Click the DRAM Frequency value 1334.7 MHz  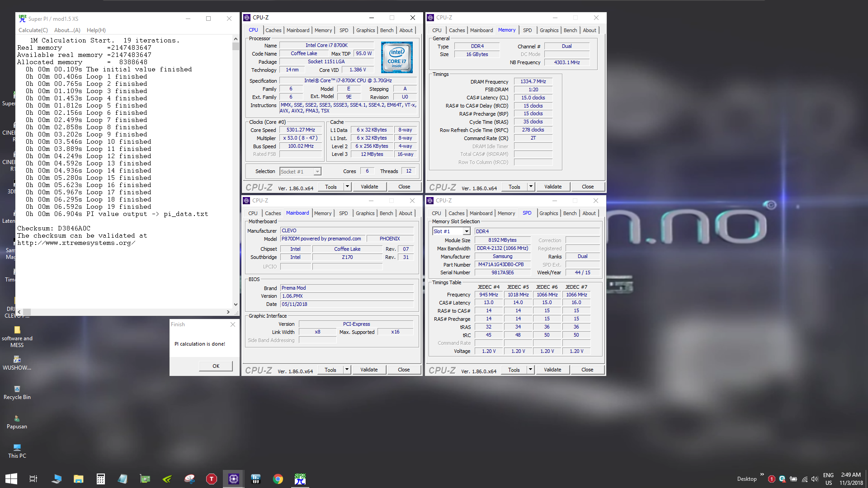tap(533, 82)
